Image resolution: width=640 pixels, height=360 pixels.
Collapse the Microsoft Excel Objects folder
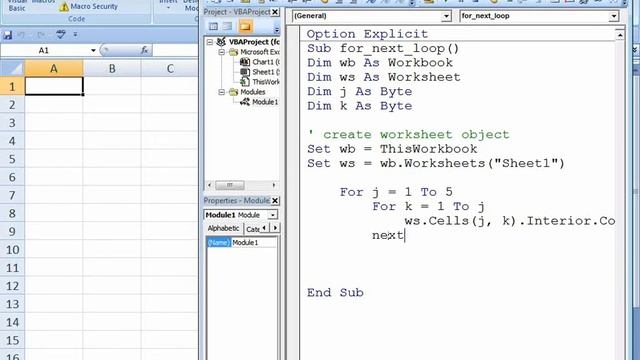click(x=222, y=52)
